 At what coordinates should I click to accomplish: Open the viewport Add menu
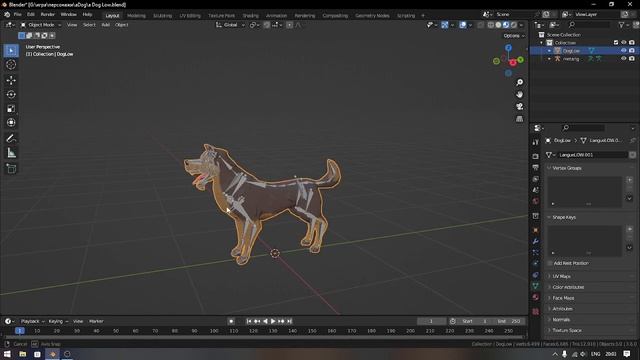click(x=105, y=25)
